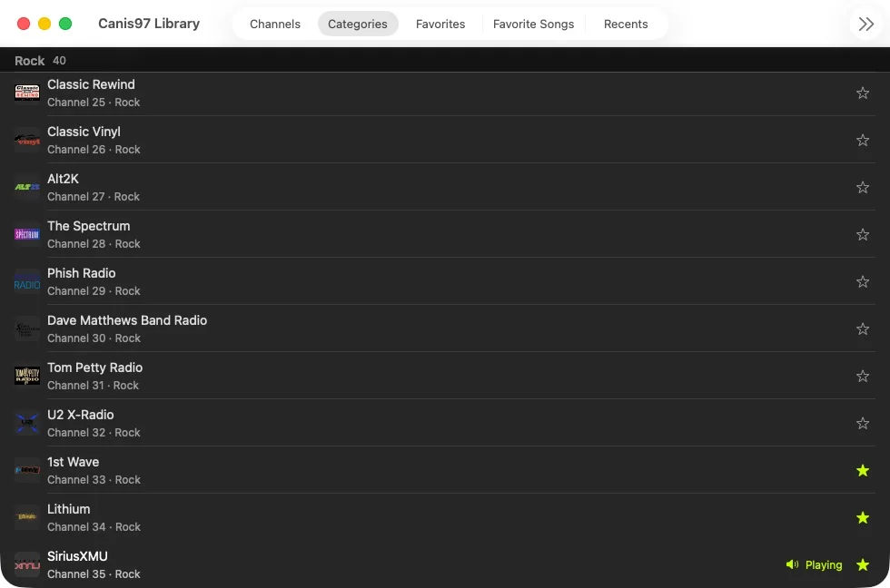Play the Phish Radio title
This screenshot has height=588, width=890.
pyautogui.click(x=81, y=273)
